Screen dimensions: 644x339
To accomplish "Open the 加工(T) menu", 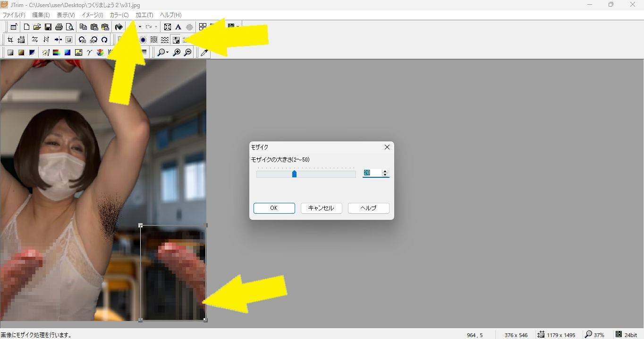I will [x=144, y=15].
